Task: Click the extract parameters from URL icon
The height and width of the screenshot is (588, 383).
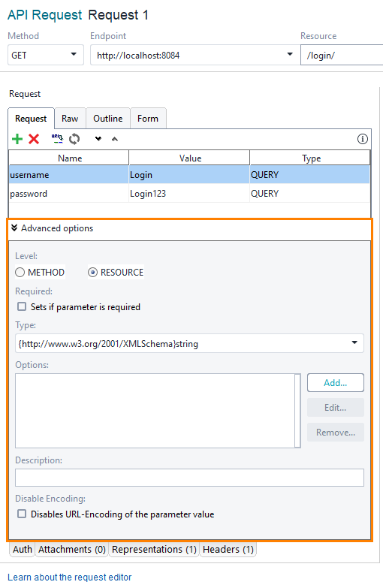Action: click(57, 139)
